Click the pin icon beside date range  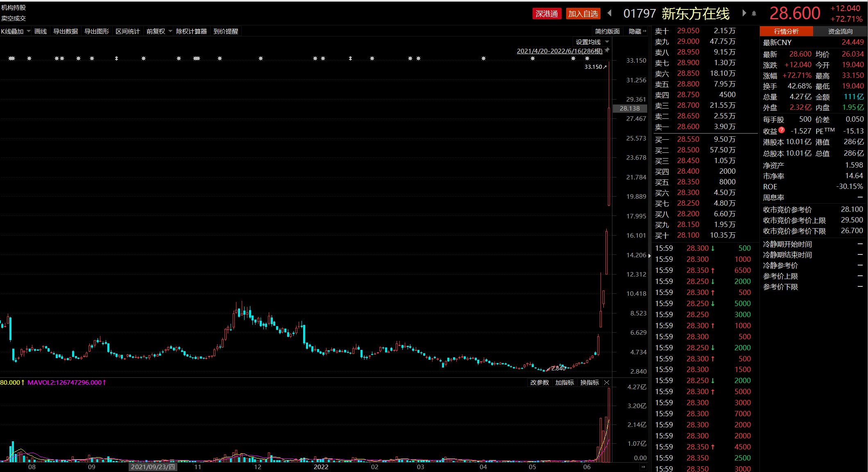pyautogui.click(x=607, y=50)
